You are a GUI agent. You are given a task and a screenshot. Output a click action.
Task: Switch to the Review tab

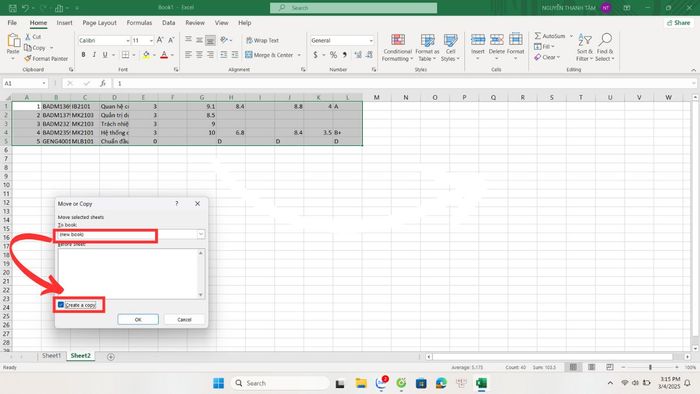(x=195, y=23)
